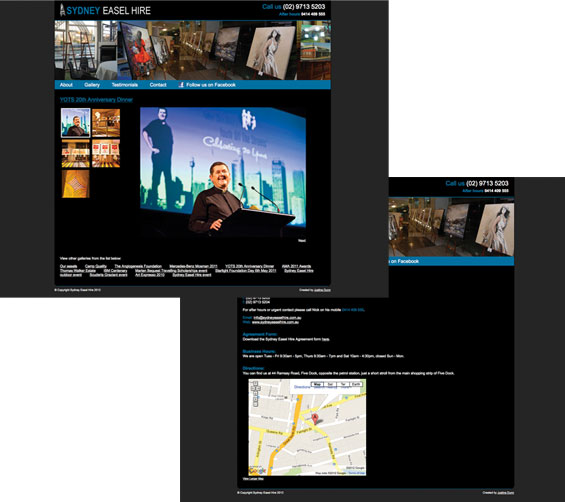Click the hero banner image on gallery page
This screenshot has width=565, height=502.
click(x=192, y=50)
